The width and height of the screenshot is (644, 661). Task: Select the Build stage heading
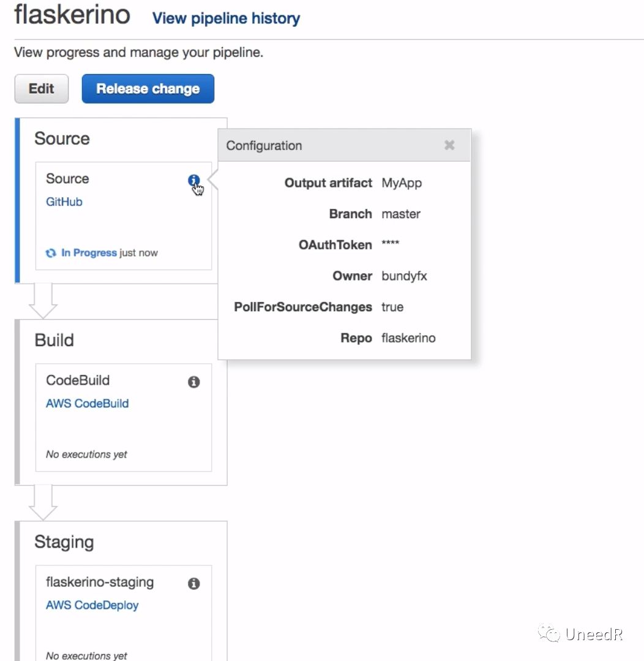pos(54,340)
